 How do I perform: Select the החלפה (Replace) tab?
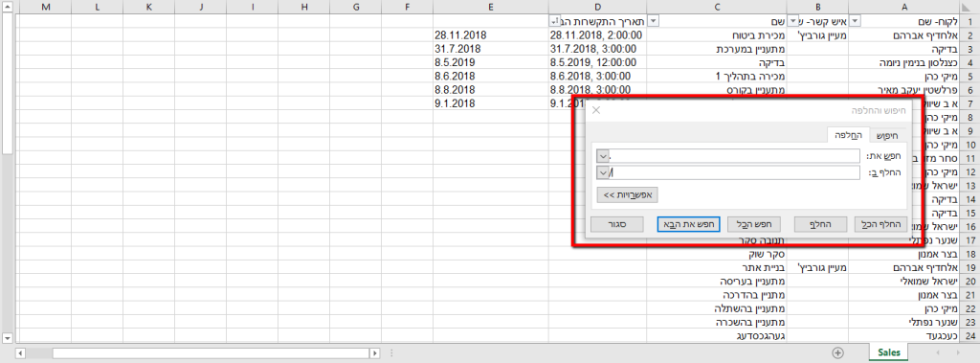pos(848,134)
